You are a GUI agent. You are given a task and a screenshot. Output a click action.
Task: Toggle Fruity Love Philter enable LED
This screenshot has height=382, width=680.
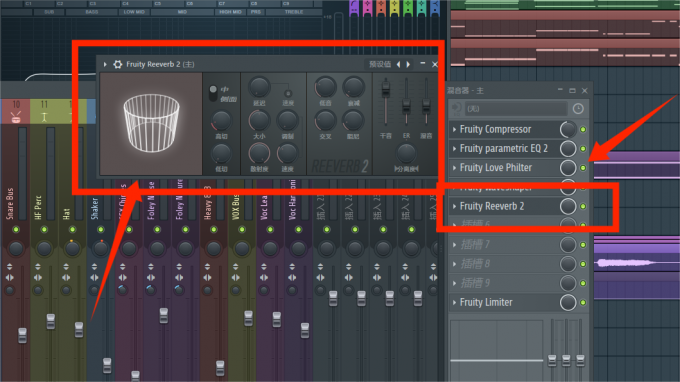pyautogui.click(x=583, y=167)
